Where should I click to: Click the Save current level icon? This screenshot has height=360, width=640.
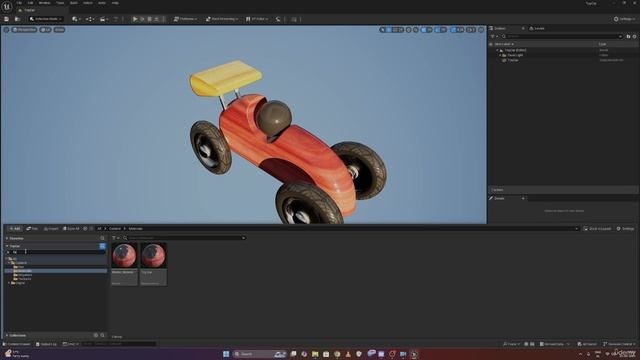pyautogui.click(x=7, y=19)
